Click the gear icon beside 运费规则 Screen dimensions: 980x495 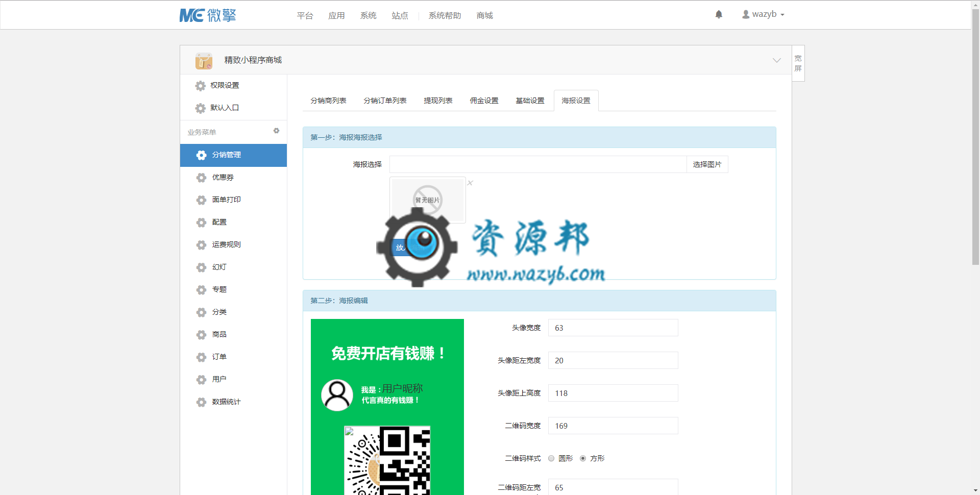coord(202,245)
